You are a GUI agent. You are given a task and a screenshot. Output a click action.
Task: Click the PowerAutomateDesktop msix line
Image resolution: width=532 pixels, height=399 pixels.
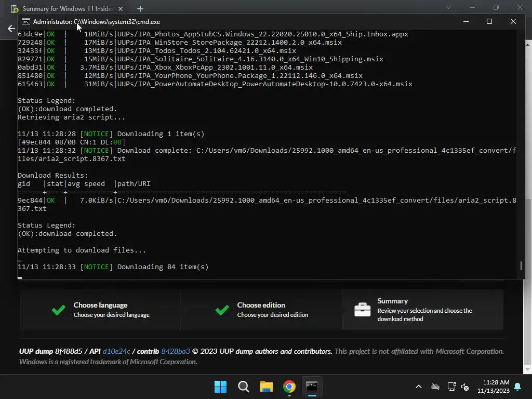[x=215, y=84]
